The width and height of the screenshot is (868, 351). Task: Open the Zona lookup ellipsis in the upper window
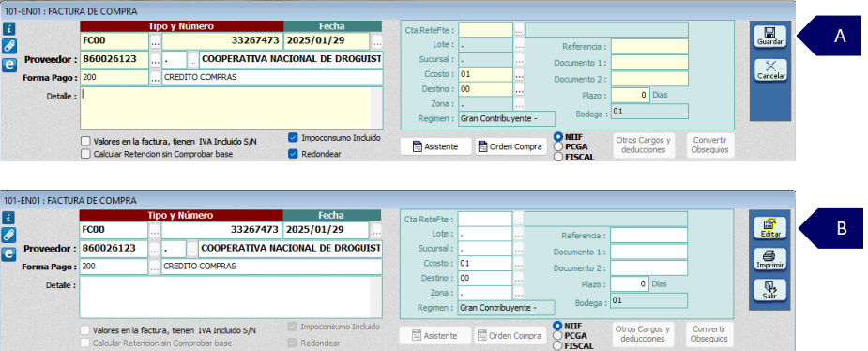click(519, 103)
